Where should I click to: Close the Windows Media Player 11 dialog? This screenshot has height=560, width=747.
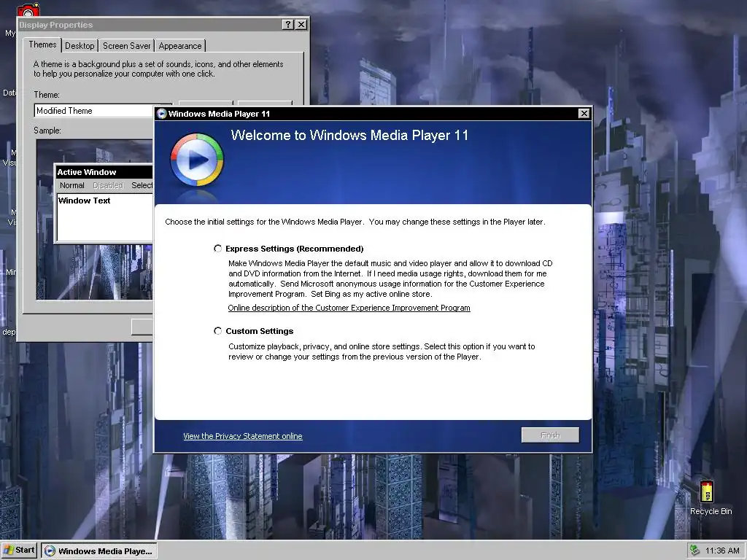(584, 113)
